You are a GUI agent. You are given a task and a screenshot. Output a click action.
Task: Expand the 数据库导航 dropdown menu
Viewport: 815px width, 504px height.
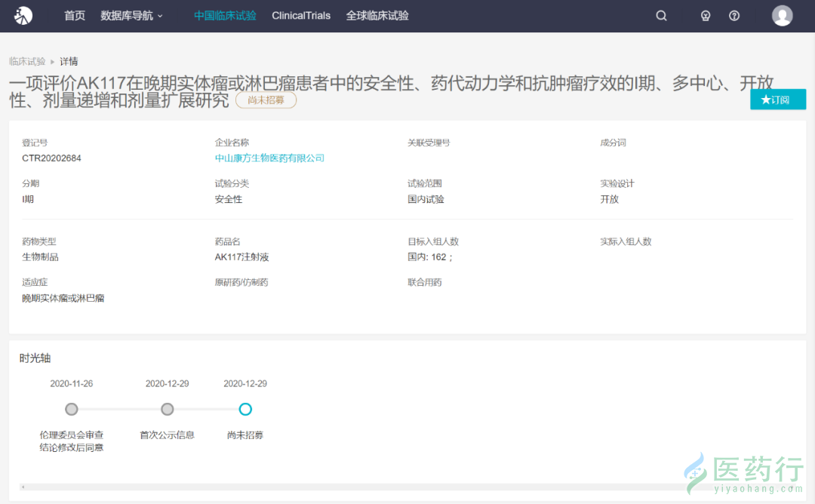point(131,16)
